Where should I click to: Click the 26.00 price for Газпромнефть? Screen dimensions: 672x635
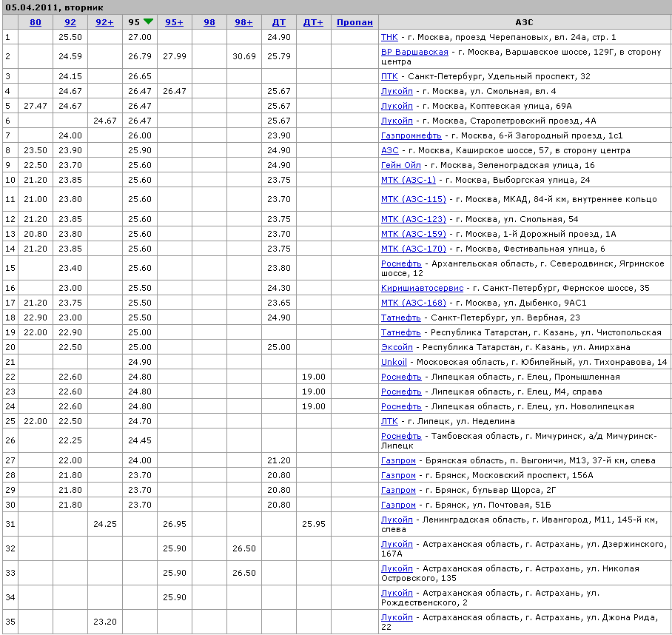pyautogui.click(x=140, y=135)
